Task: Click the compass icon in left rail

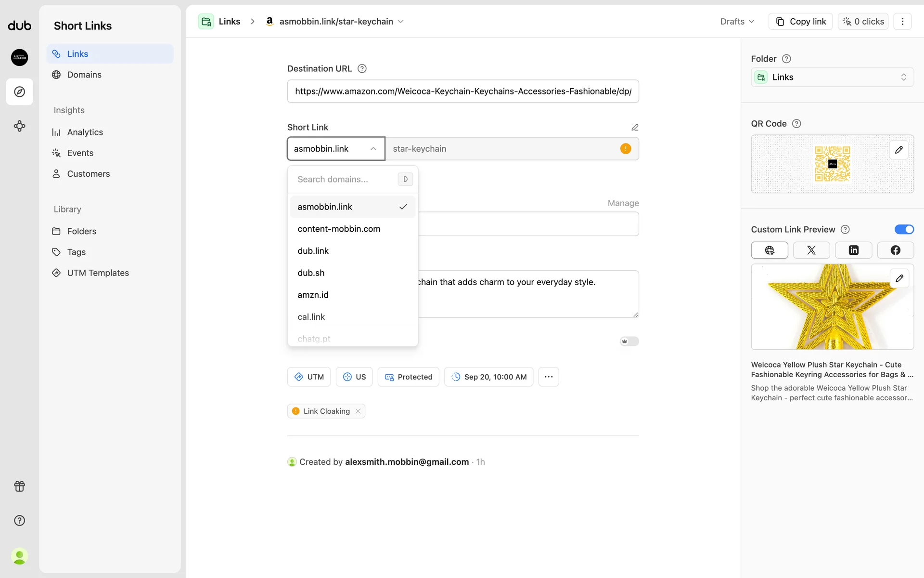Action: (20, 92)
